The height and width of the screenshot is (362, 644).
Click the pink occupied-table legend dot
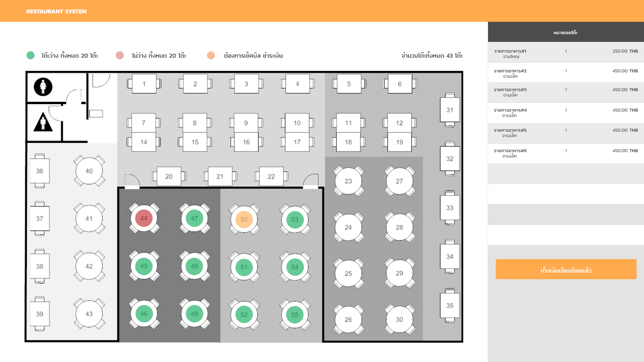(120, 55)
